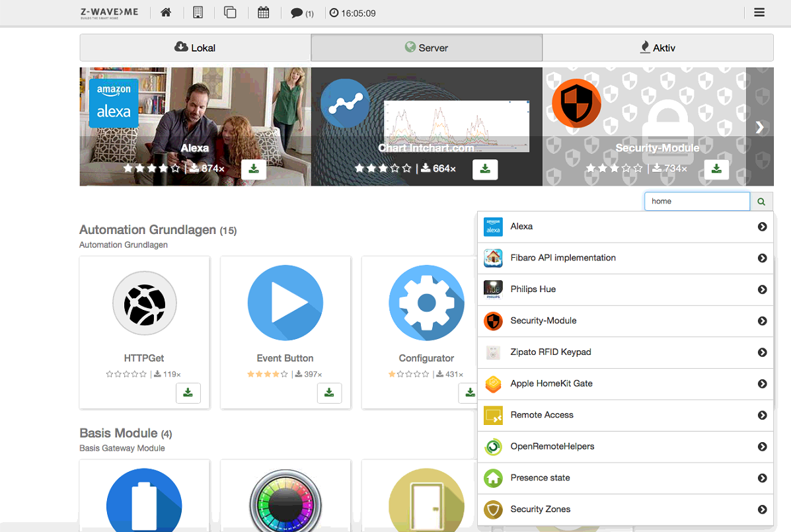Download the Event Button module
The image size is (791, 532).
[329, 393]
